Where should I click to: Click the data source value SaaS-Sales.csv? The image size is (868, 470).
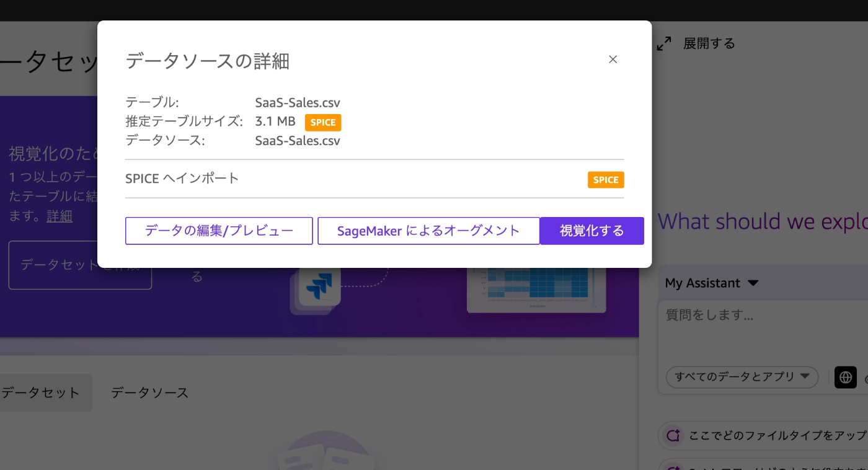298,141
